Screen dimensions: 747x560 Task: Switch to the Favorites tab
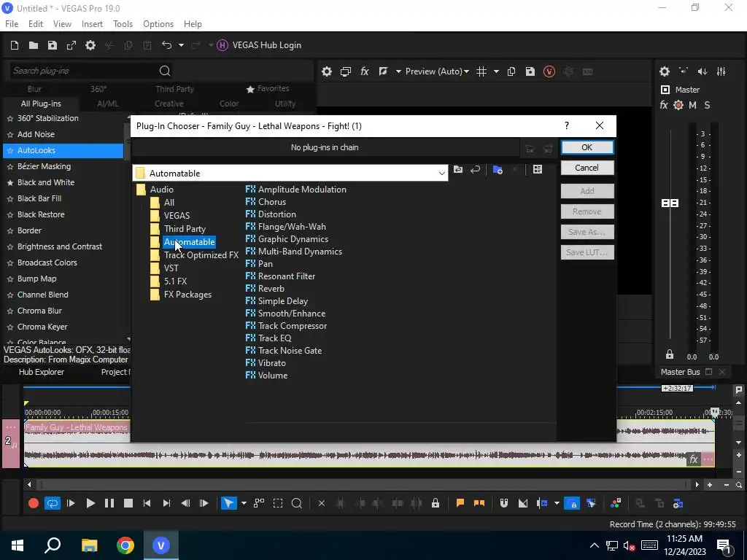click(x=268, y=88)
